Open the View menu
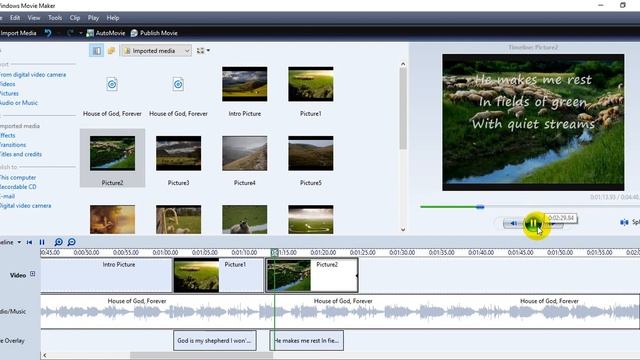640x360 pixels. tap(34, 18)
